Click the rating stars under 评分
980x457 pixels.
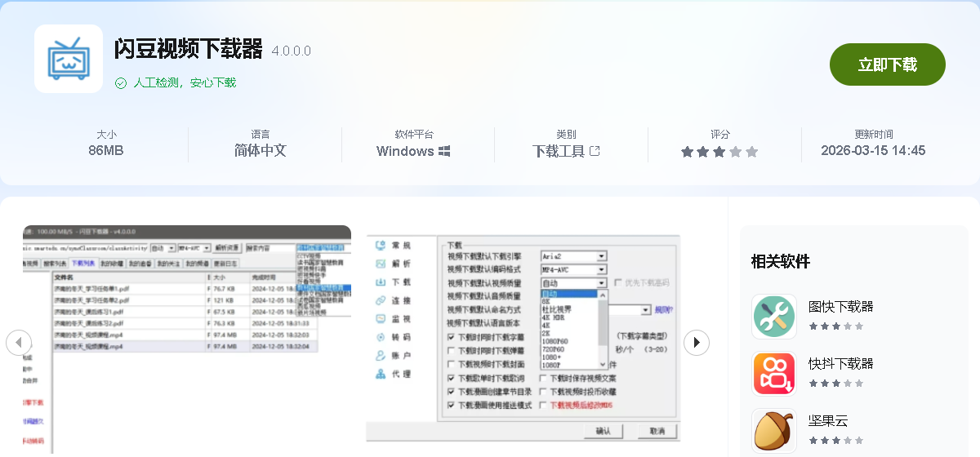click(719, 152)
